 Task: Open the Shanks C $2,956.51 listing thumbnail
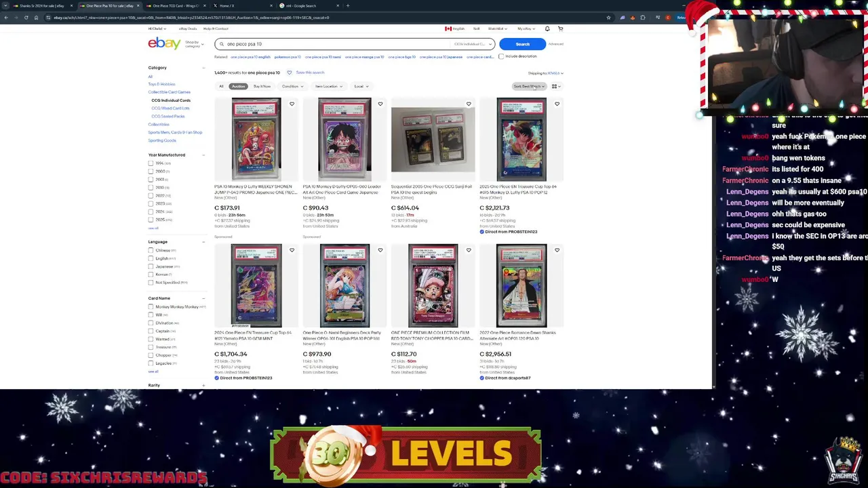click(x=521, y=285)
